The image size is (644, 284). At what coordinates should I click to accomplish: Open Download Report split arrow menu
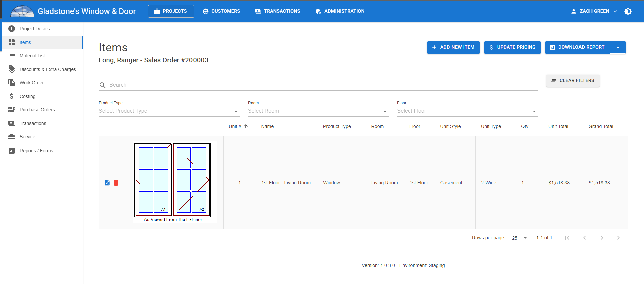point(618,47)
